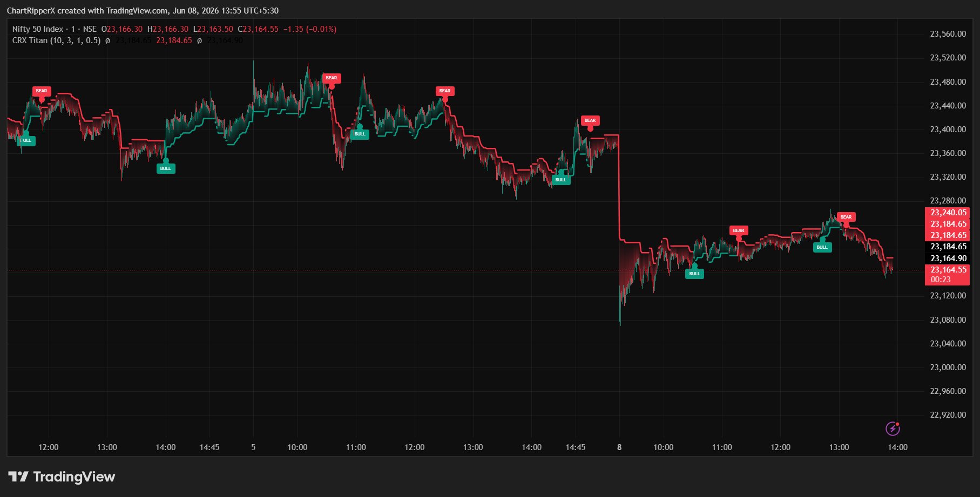The height and width of the screenshot is (497, 980).
Task: Click the purple lightning bolt icon
Action: (x=893, y=429)
